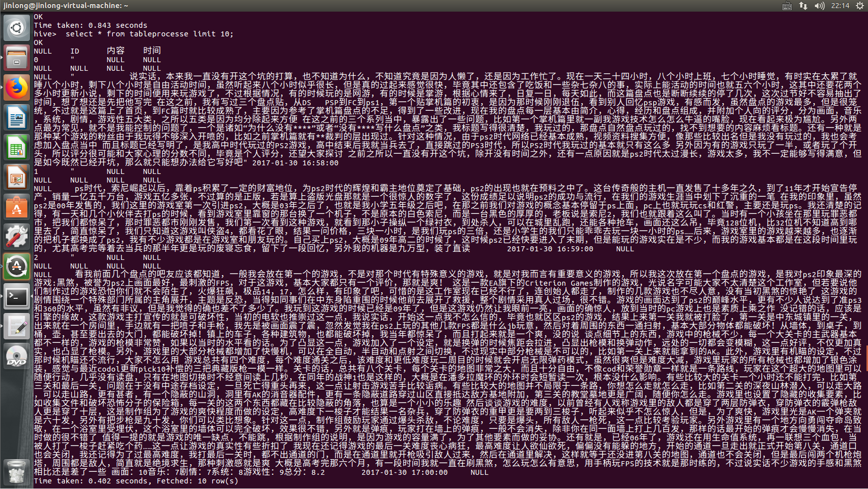Click the "内容" column header
Viewport: 868px width, 489px height.
(x=116, y=51)
